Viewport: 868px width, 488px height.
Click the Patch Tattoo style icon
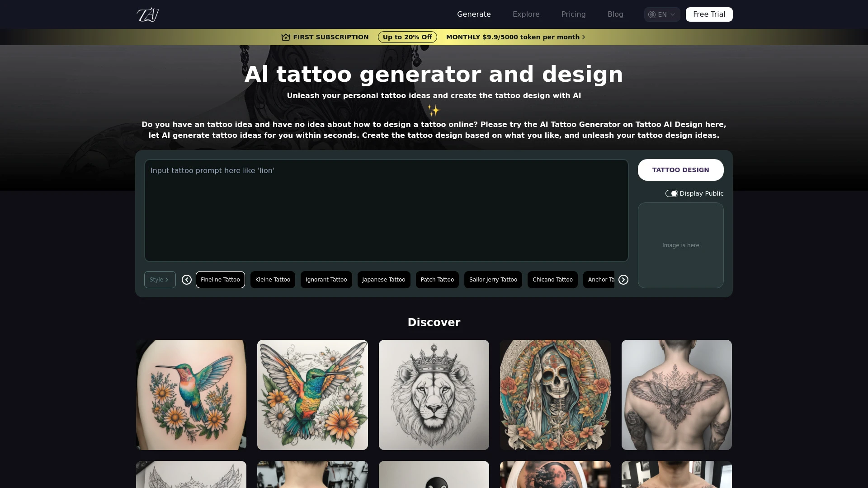pos(438,279)
